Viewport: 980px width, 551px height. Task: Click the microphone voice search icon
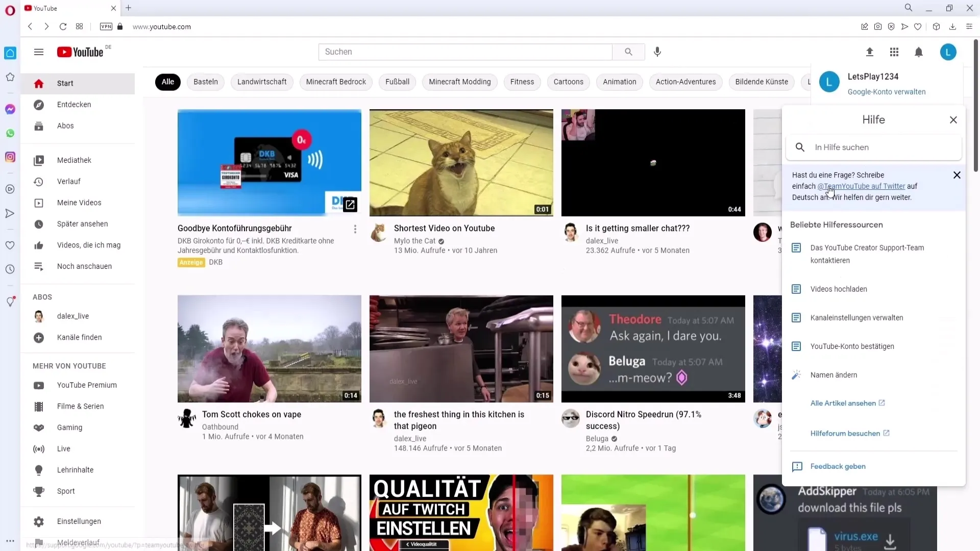(657, 52)
